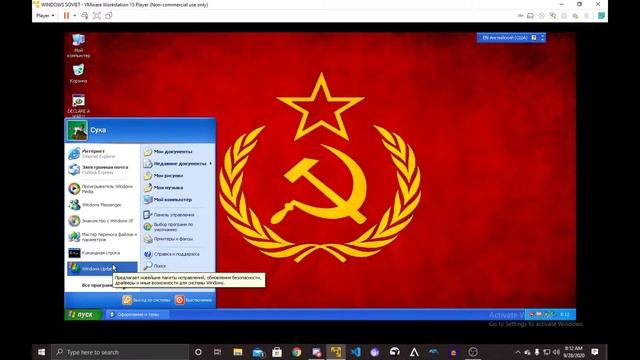Select the Recycle Bin desktop icon

tap(78, 73)
